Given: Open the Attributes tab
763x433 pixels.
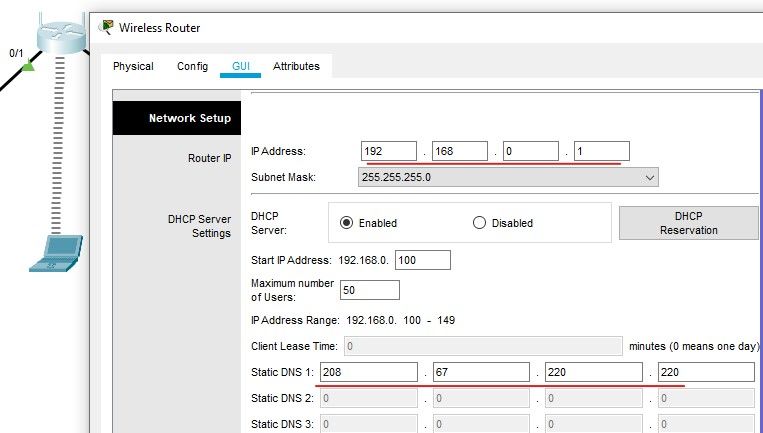Looking at the screenshot, I should point(296,66).
